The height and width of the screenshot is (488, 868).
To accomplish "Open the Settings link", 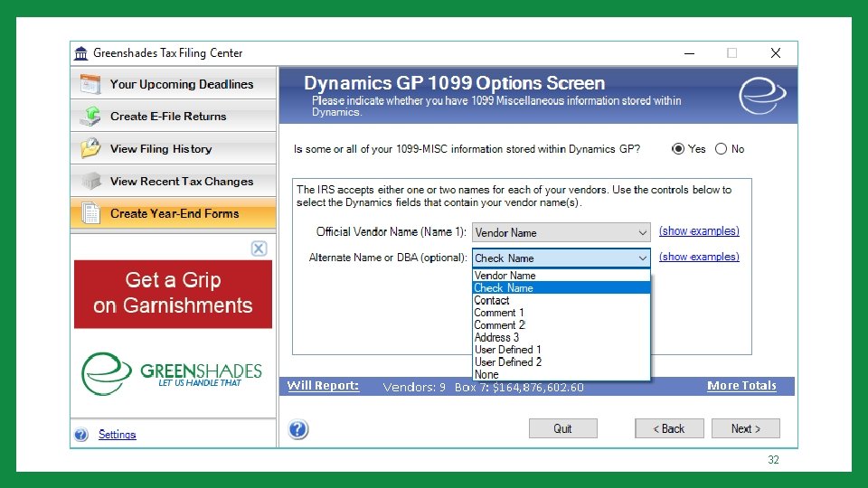I will 117,435.
